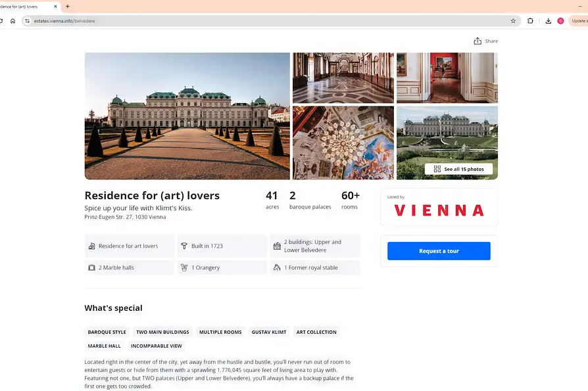The width and height of the screenshot is (588, 391).
Task: Select the 'ART COLLECTION' chip
Action: point(316,332)
